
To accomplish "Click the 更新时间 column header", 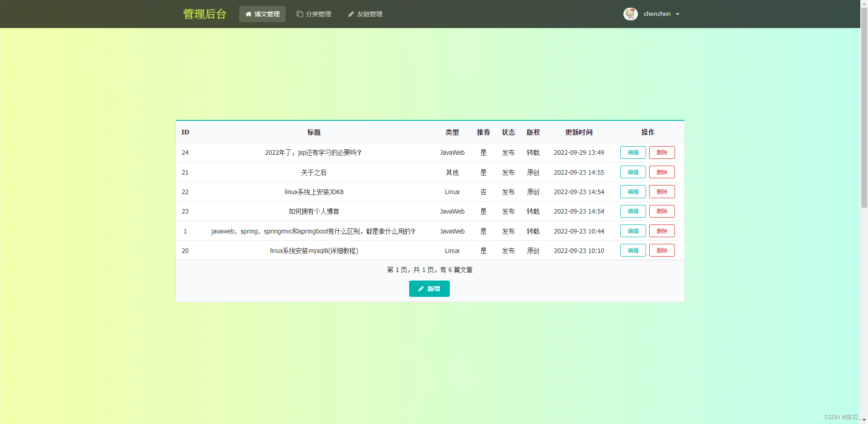I will (x=579, y=132).
